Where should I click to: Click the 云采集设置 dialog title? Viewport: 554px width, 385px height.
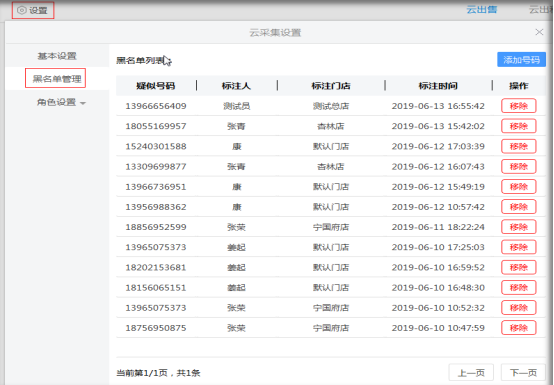coord(275,32)
